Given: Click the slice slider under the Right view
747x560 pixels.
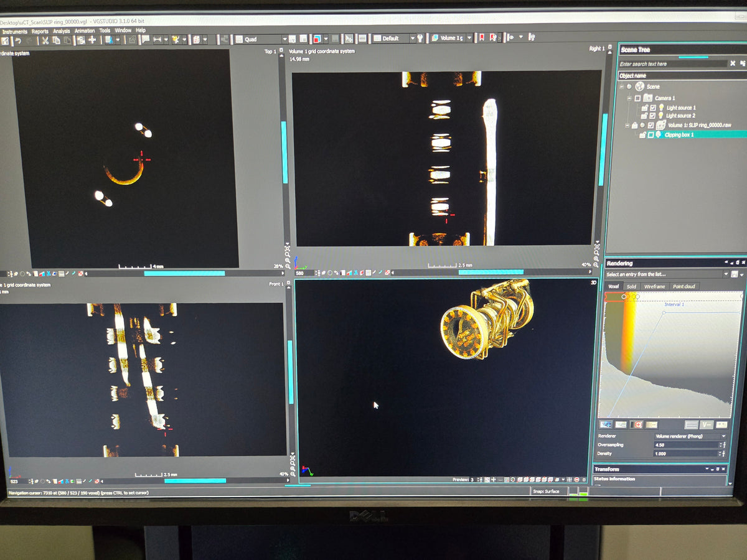Looking at the screenshot, I should click(x=492, y=273).
